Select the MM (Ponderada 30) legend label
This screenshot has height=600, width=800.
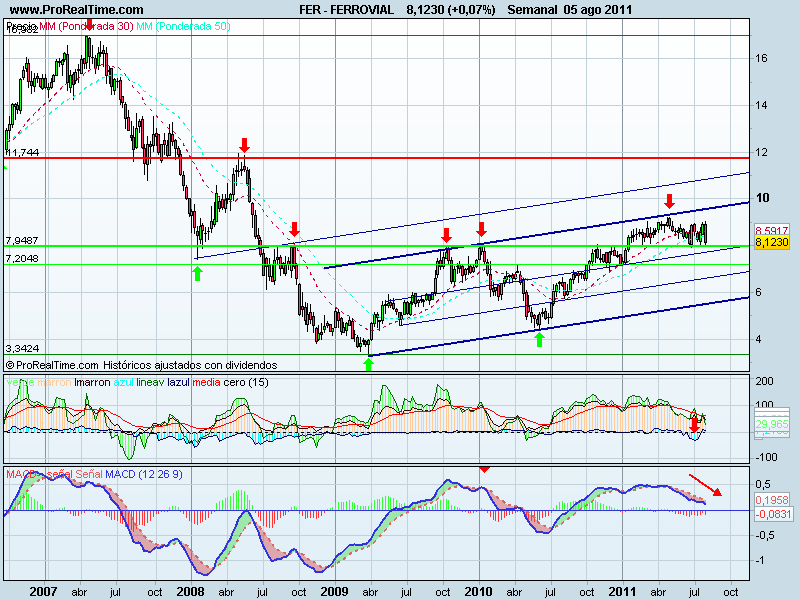(x=86, y=26)
